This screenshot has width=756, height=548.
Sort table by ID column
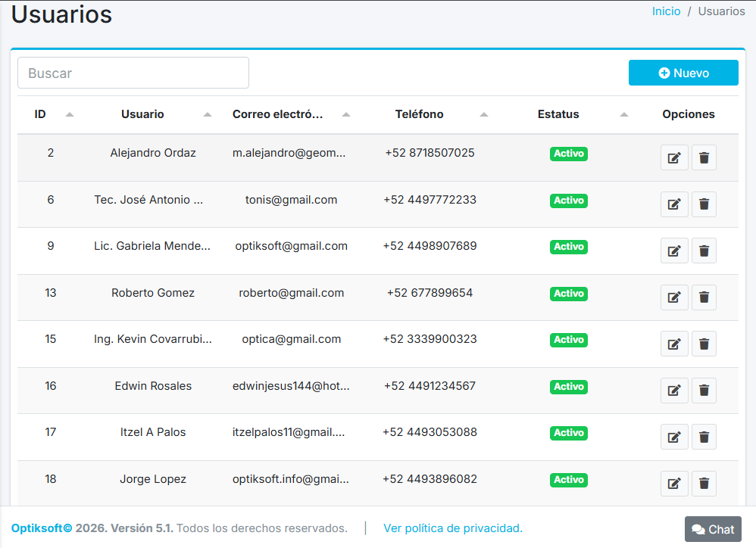point(69,115)
